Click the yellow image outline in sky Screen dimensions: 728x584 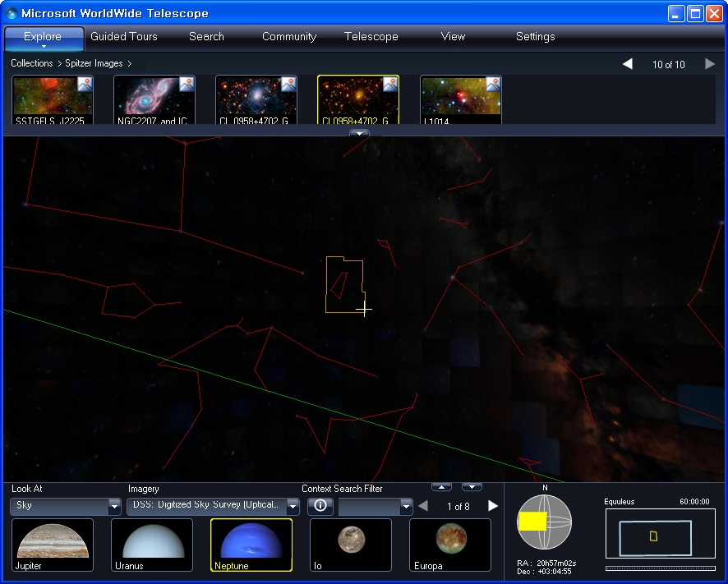pyautogui.click(x=345, y=284)
